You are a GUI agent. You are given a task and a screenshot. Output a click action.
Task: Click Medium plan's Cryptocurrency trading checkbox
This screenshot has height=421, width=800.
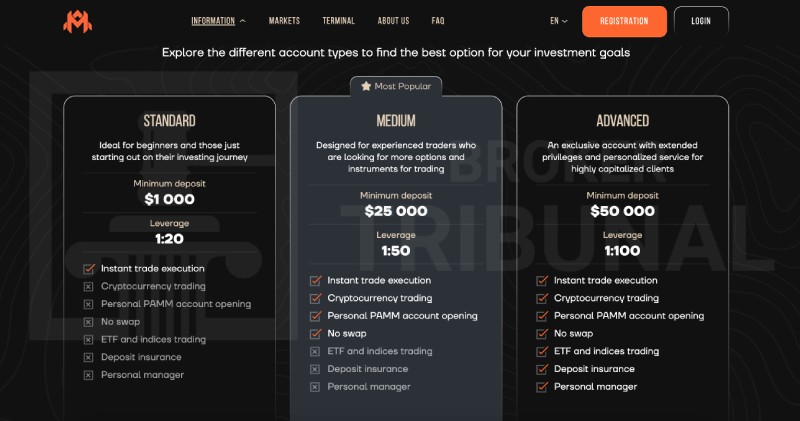(x=316, y=298)
